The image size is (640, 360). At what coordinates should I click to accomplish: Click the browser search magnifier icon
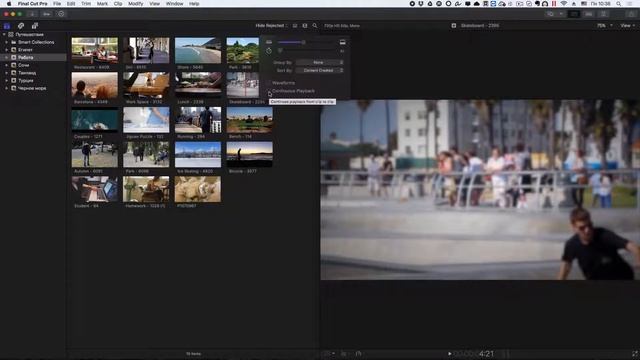pos(315,26)
